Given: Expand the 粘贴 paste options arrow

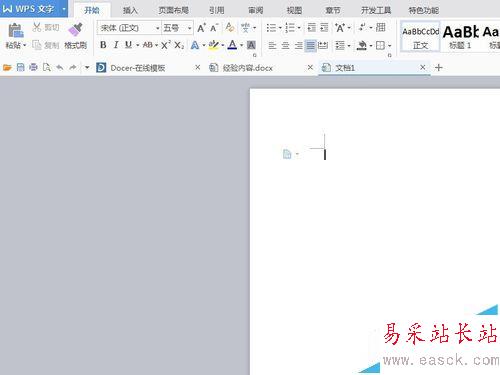Looking at the screenshot, I should (x=25, y=45).
